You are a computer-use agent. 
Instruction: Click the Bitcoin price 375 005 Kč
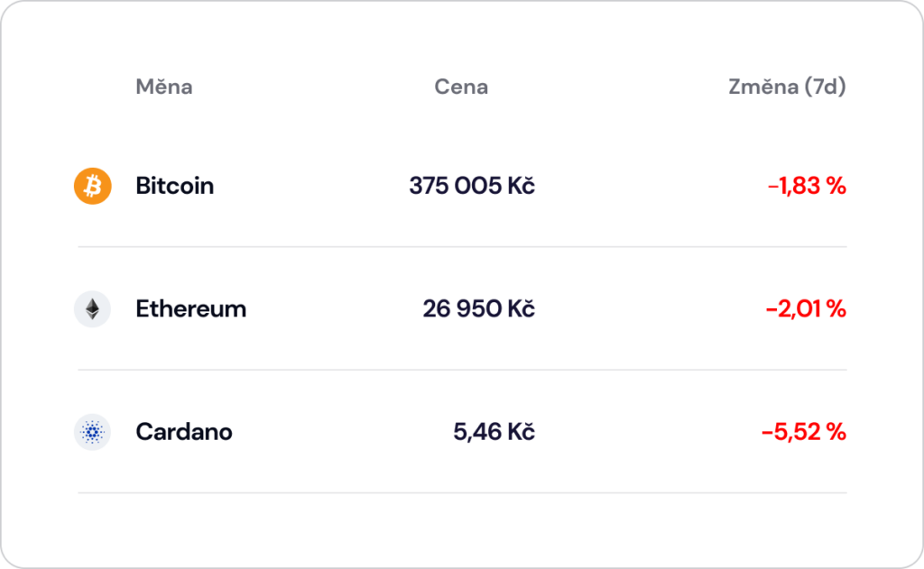tap(472, 186)
